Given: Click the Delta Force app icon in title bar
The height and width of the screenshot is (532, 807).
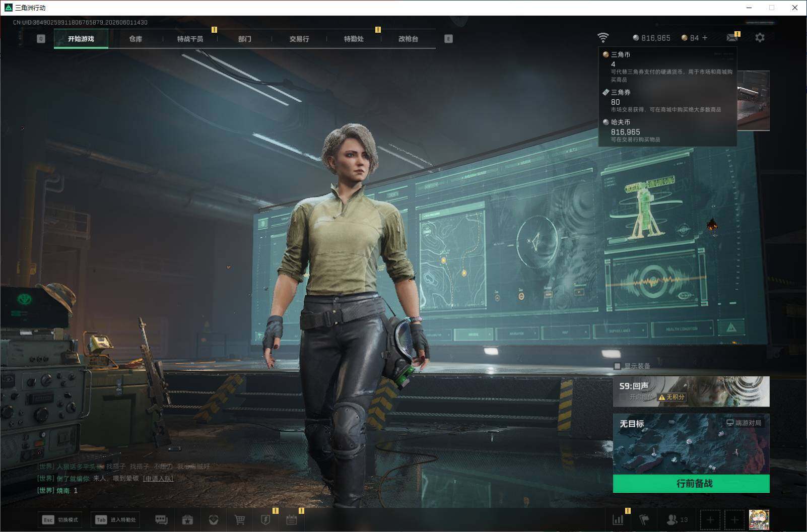Looking at the screenshot, I should coord(8,8).
